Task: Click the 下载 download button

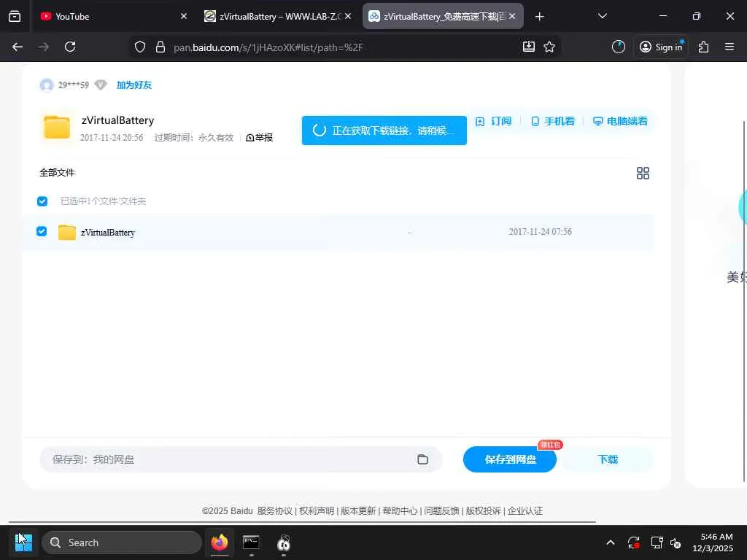Action: [608, 459]
